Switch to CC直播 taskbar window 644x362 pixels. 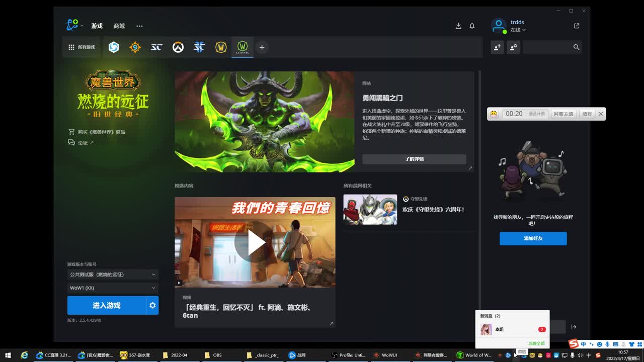53,355
